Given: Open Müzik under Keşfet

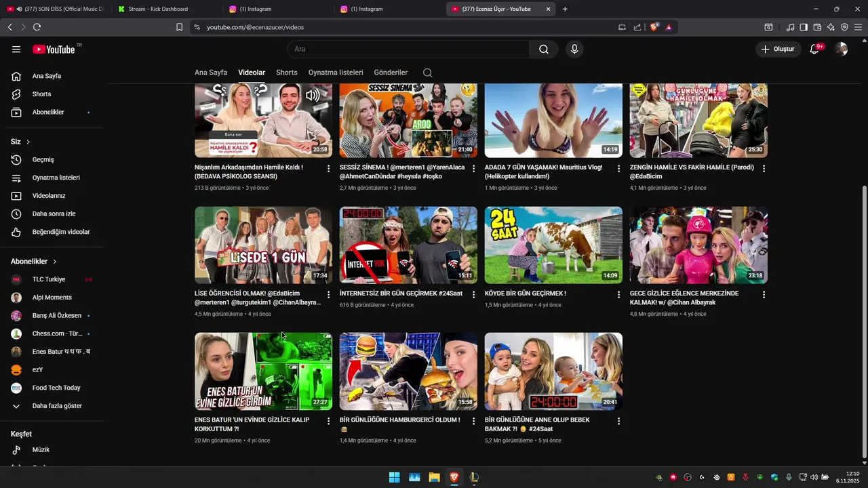Looking at the screenshot, I should [54, 450].
